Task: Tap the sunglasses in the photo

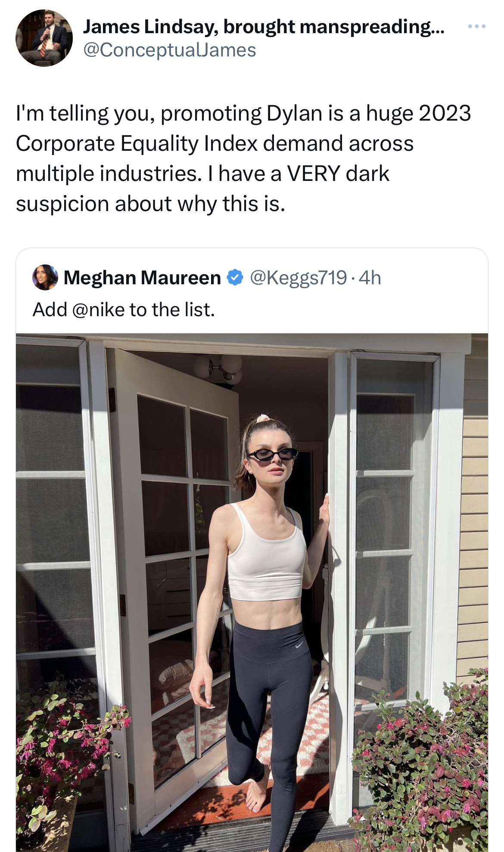Action: (x=273, y=454)
